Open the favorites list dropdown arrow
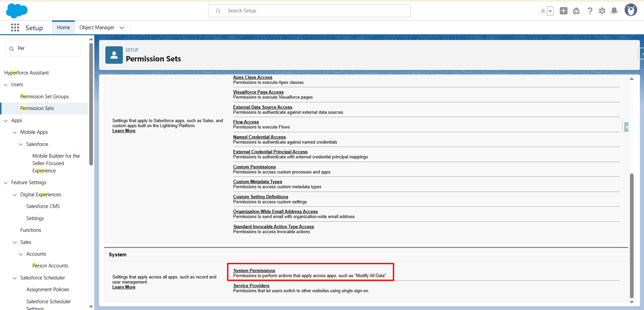The width and height of the screenshot is (644, 310). coord(550,11)
